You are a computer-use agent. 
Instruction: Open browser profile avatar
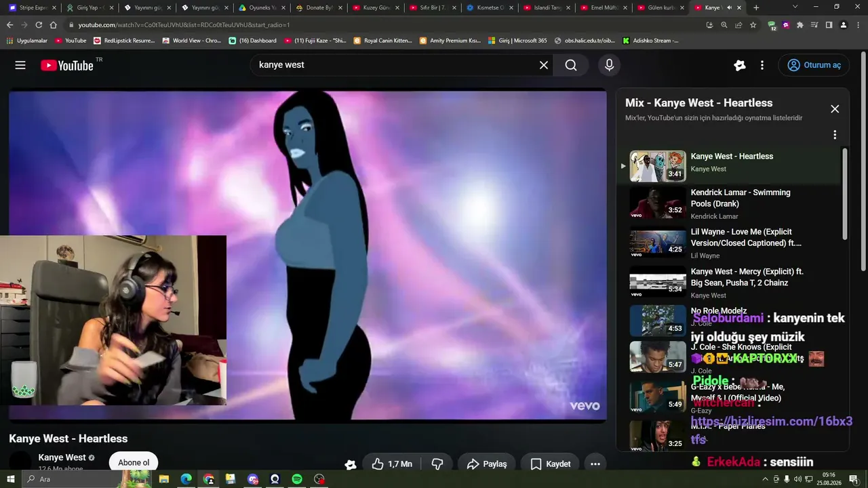pyautogui.click(x=843, y=25)
